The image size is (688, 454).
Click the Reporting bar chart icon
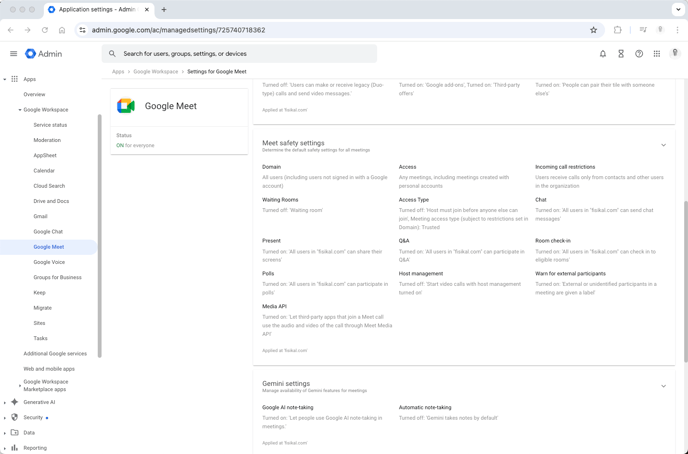click(x=14, y=448)
